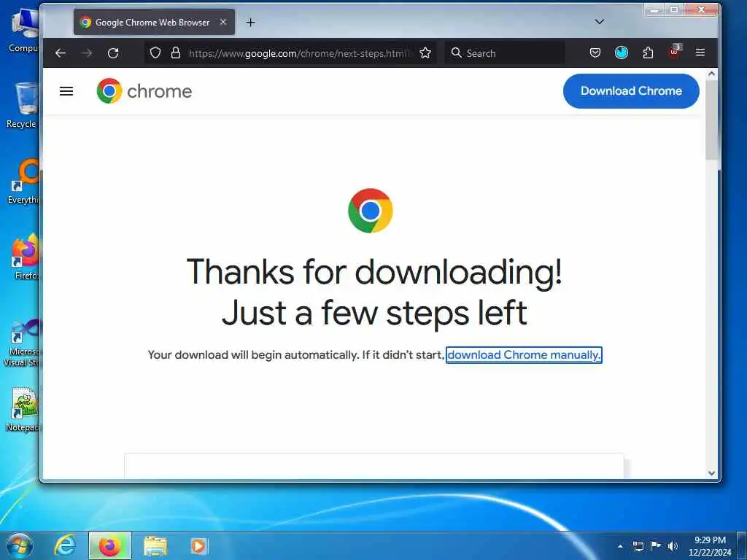
Task: Select the Recycle Bin desktop icon
Action: tap(23, 105)
